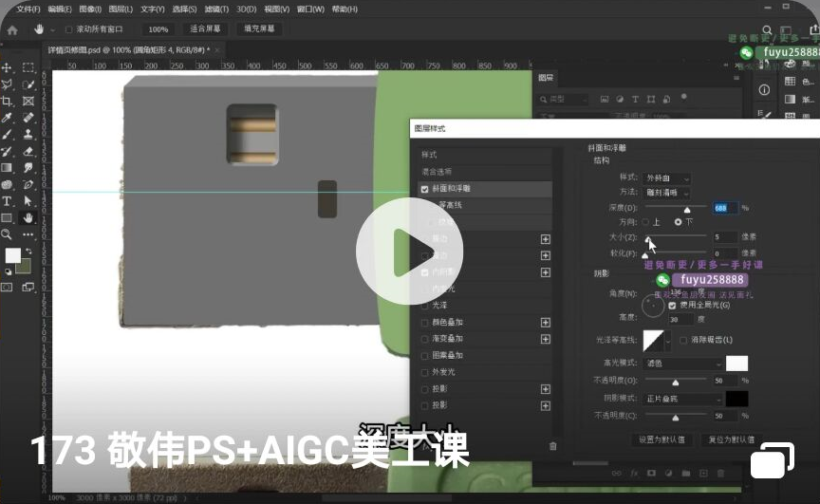Viewport: 820px width, 504px height.
Task: Open the 样式 (Style) dropdown in bevel structure
Action: point(668,177)
